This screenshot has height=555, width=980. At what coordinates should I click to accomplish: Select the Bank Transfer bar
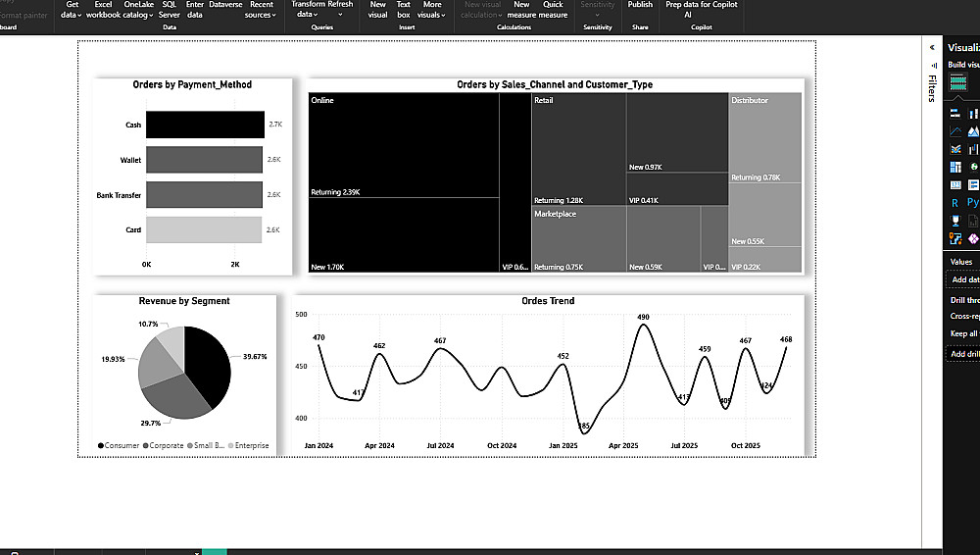click(x=205, y=194)
